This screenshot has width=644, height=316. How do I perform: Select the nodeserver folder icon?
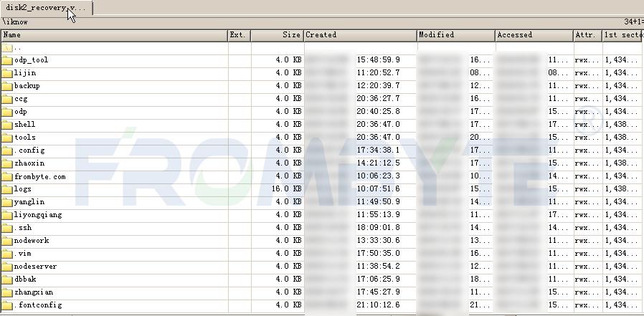tap(7, 267)
